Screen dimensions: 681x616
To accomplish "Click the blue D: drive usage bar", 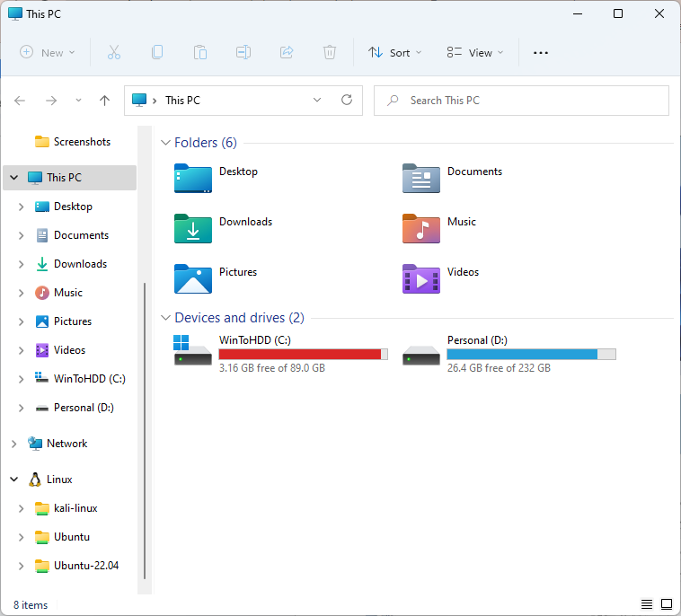I will click(531, 354).
